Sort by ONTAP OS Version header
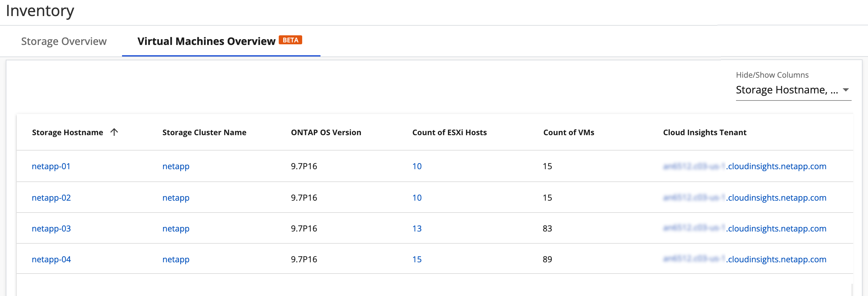This screenshot has height=296, width=868. pyautogui.click(x=326, y=132)
